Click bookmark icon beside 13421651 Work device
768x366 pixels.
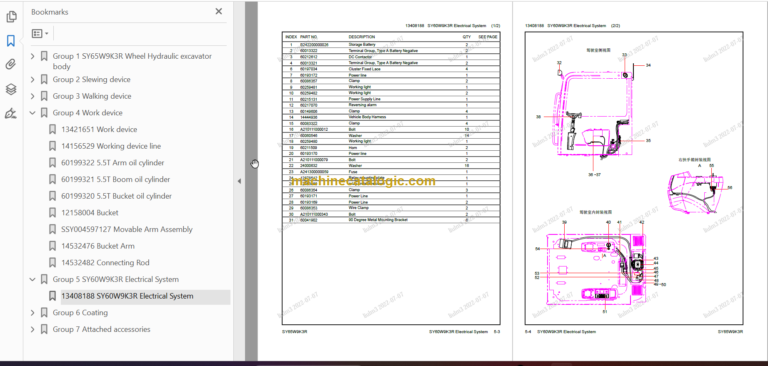tap(52, 129)
